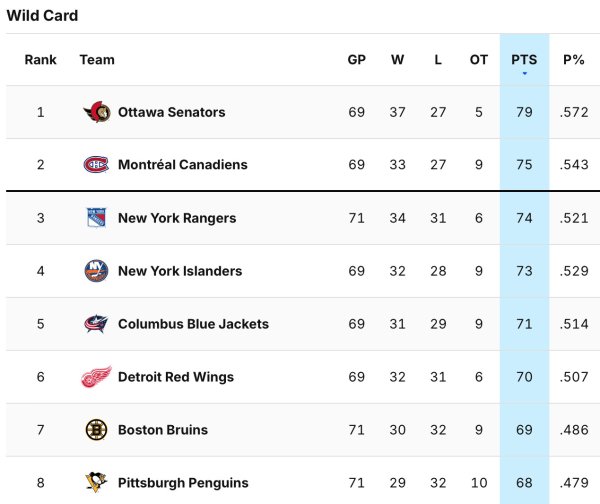
Task: Click the Boston Bruins logo
Action: coord(96,430)
